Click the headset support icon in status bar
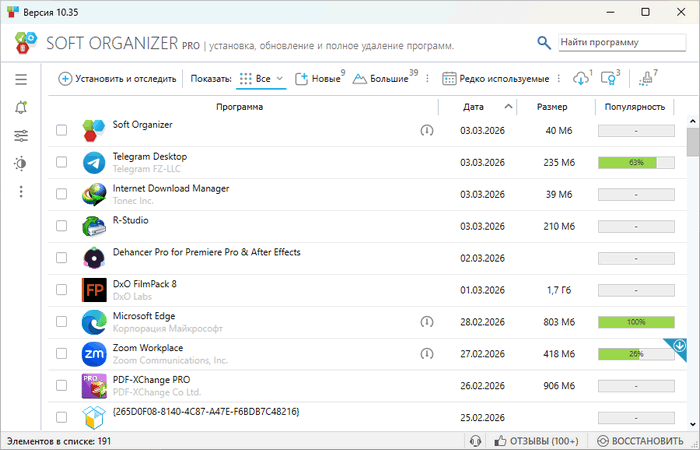This screenshot has width=700, height=450. point(475,441)
